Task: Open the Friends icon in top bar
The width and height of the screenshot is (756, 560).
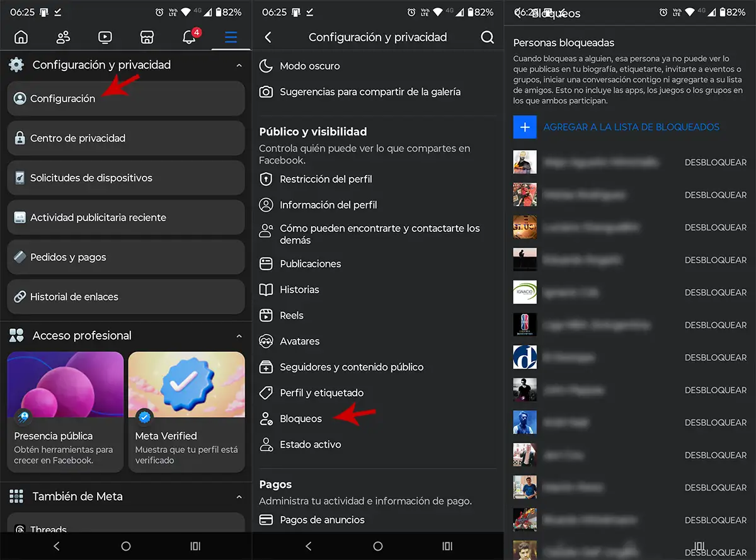Action: point(63,37)
